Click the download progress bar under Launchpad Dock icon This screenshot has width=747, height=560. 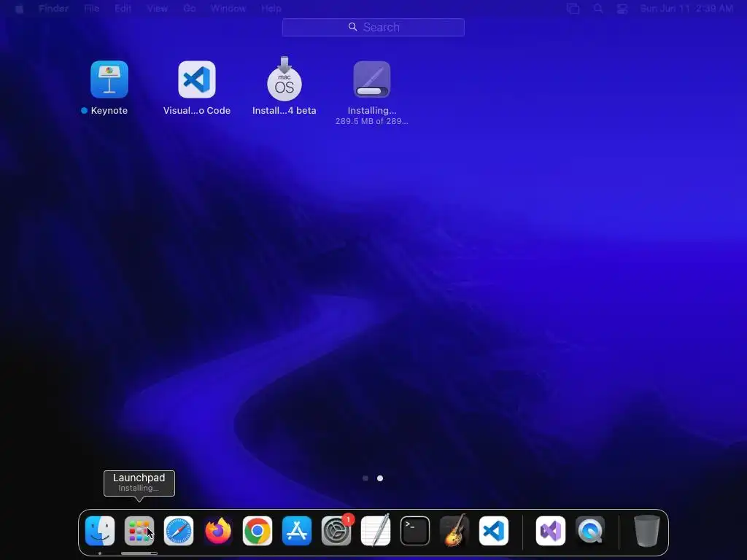pyautogui.click(x=139, y=553)
